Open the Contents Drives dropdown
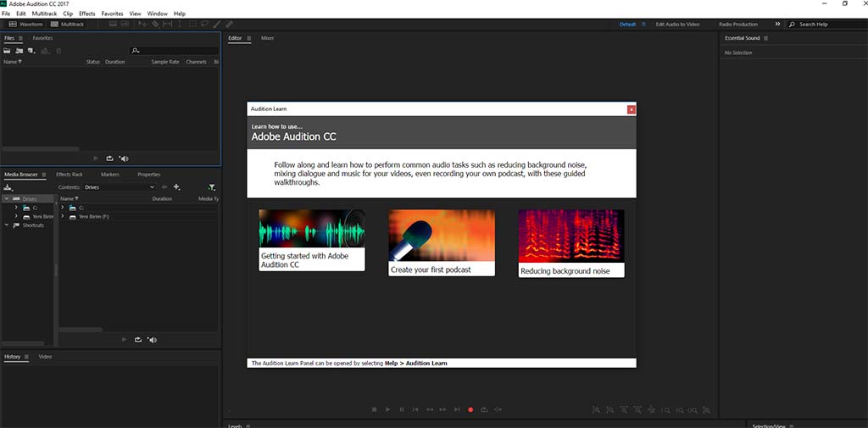The height and width of the screenshot is (428, 868). pos(120,187)
